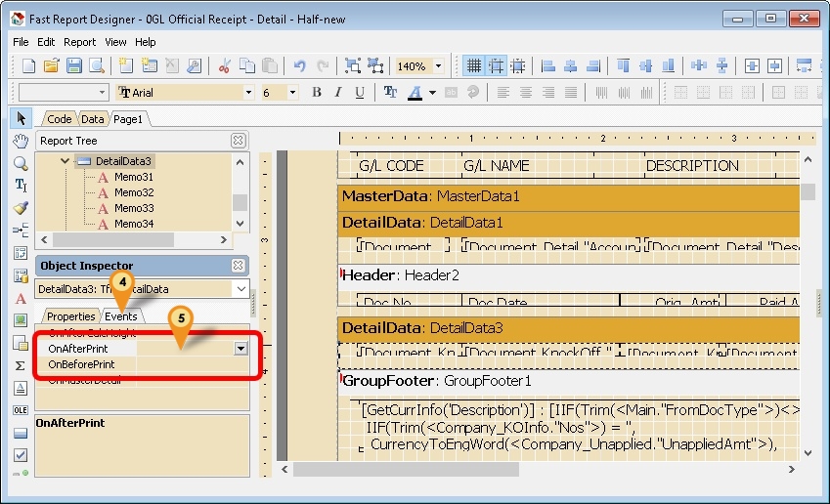The image size is (830, 504).
Task: Select the Hand pan tool
Action: tap(21, 141)
